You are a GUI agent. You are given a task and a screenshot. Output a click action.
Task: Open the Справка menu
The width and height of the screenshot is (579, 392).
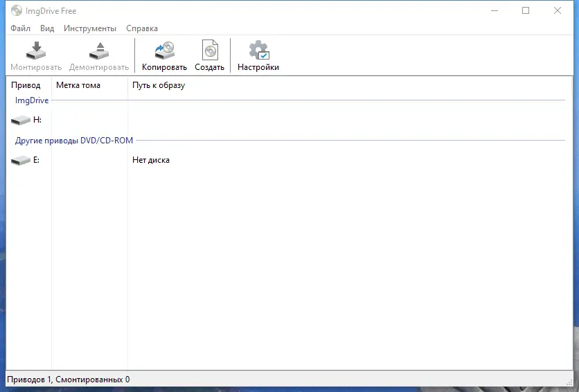point(142,28)
